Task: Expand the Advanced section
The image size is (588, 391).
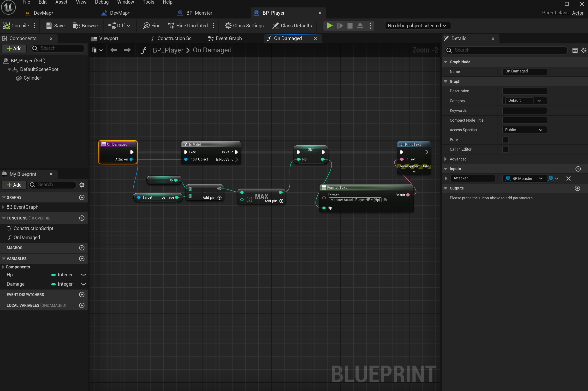Action: [445, 159]
